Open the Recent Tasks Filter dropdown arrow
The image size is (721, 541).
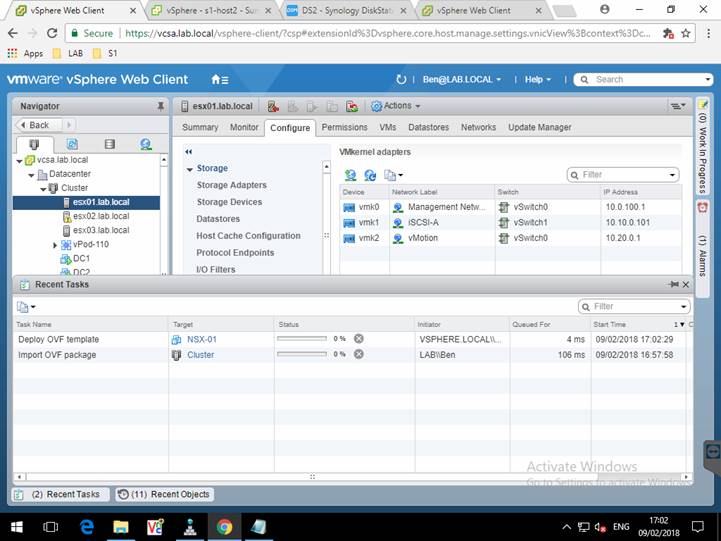pos(683,307)
